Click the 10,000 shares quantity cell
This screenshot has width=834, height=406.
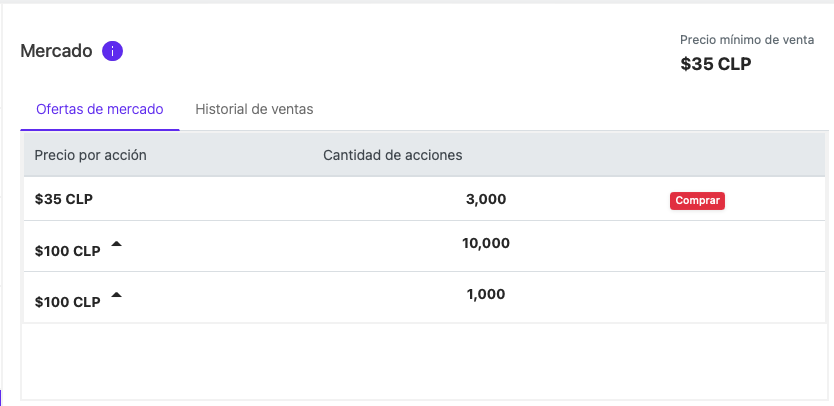coord(486,244)
